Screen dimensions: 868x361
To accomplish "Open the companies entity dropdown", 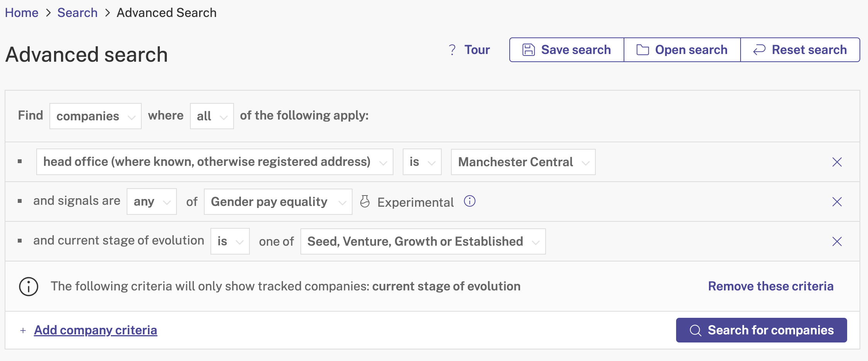I will click(95, 116).
